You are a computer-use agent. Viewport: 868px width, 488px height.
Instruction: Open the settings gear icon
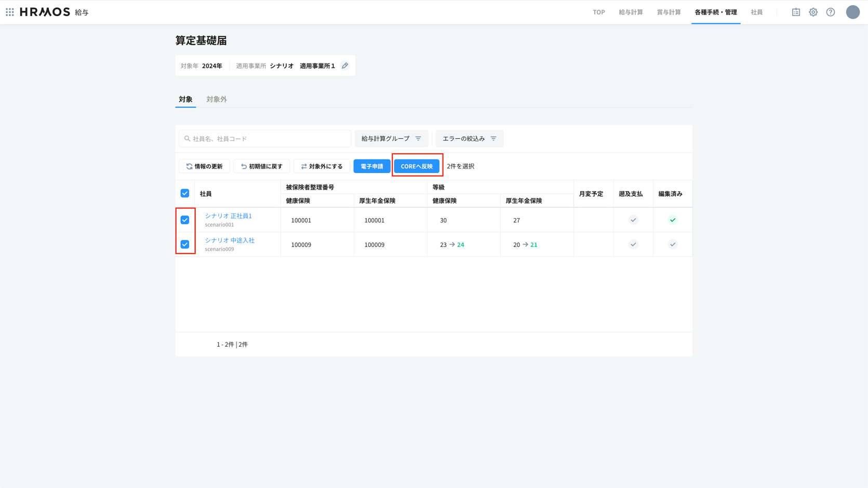pyautogui.click(x=813, y=12)
